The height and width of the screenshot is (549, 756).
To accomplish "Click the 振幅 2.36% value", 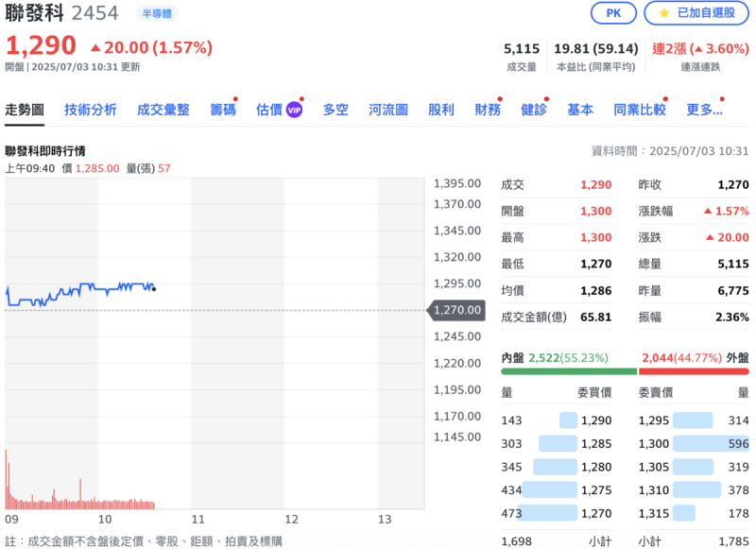I will coord(731,317).
